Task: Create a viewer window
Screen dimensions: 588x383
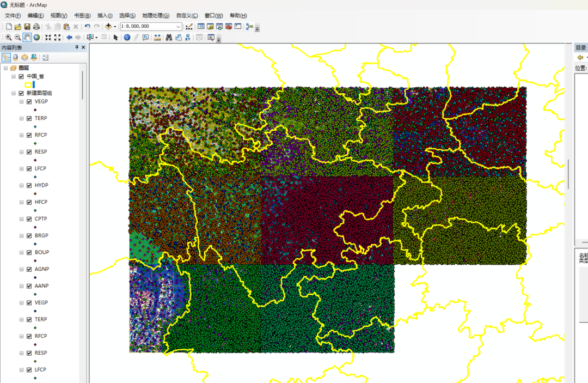Action: click(x=211, y=37)
